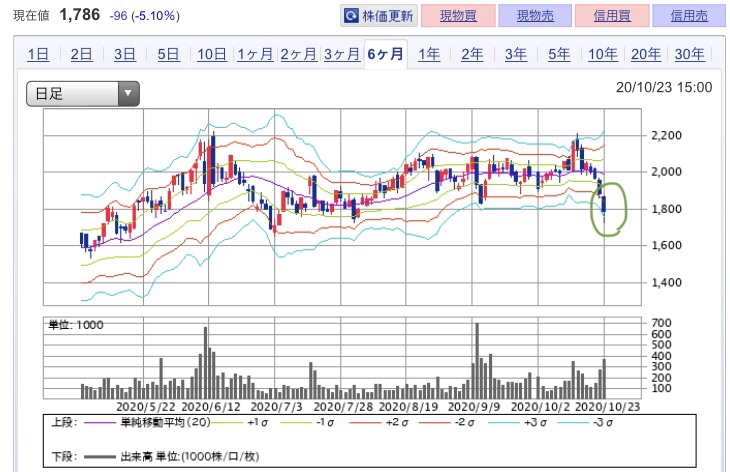Switch to the 3日 chart tab

pyautogui.click(x=125, y=54)
